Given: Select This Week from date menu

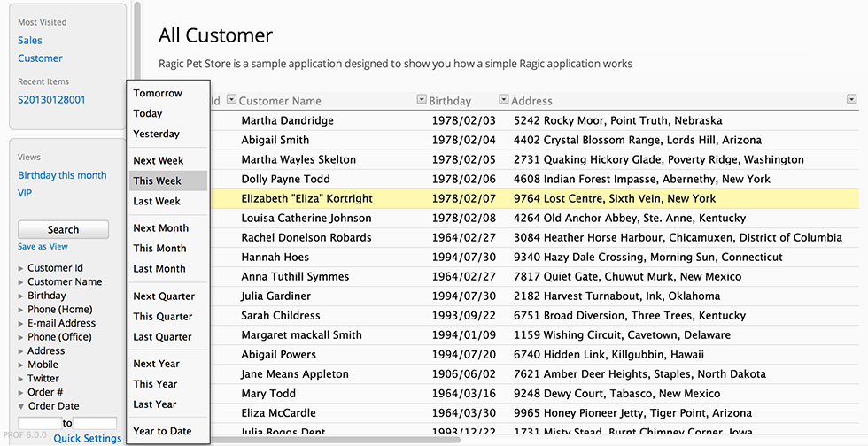Looking at the screenshot, I should point(158,181).
